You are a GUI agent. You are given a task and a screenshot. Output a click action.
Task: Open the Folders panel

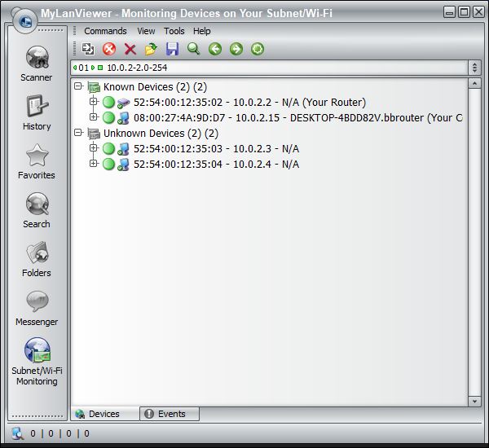(x=37, y=259)
